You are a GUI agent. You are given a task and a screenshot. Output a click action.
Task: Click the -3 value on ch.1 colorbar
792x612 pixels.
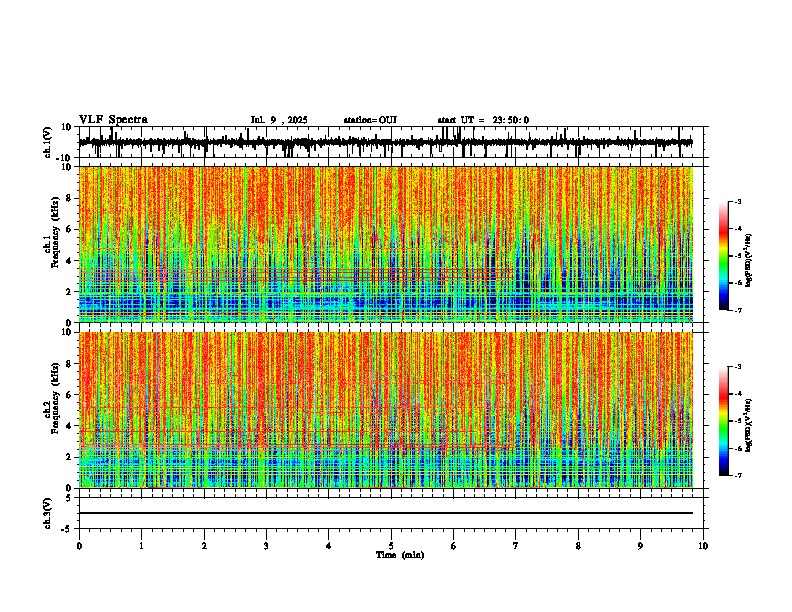pyautogui.click(x=738, y=201)
